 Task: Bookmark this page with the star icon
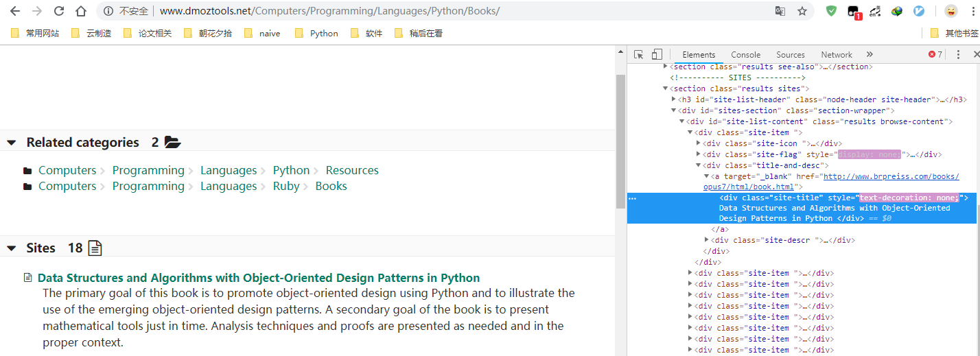(x=802, y=11)
